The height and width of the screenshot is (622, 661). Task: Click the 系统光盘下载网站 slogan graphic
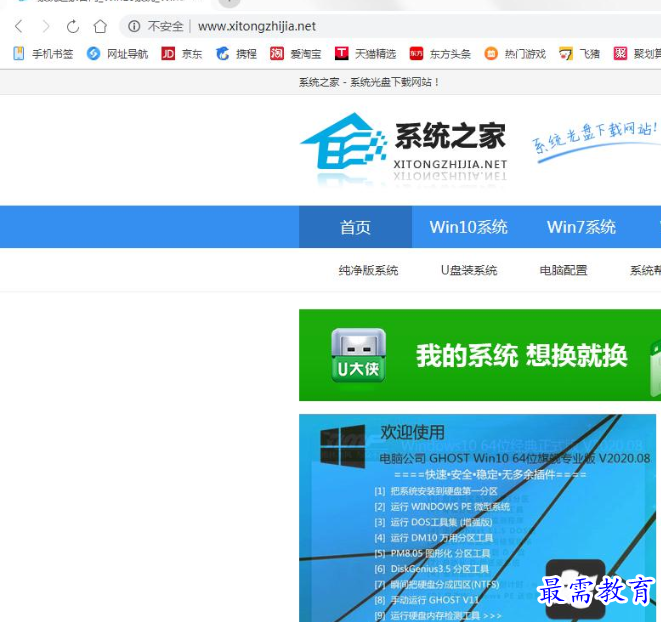tap(595, 142)
